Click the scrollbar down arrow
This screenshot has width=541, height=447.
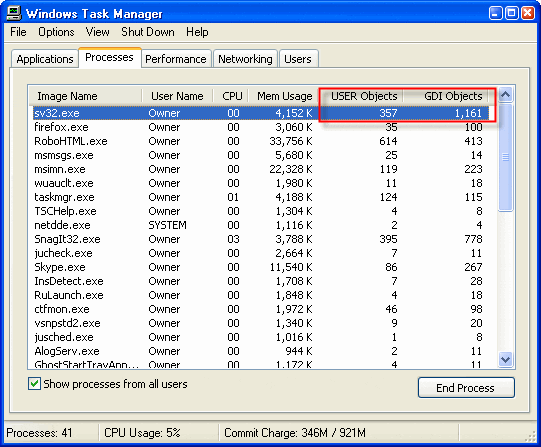pyautogui.click(x=505, y=360)
